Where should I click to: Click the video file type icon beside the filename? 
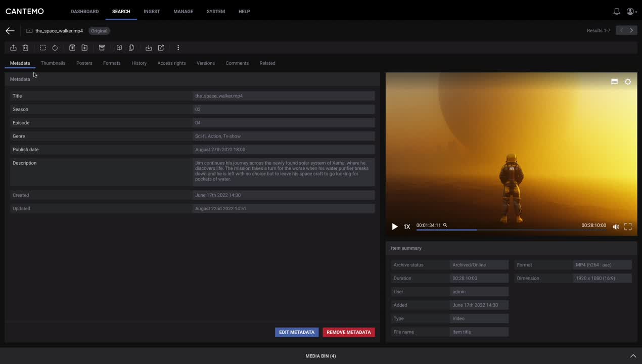(29, 31)
